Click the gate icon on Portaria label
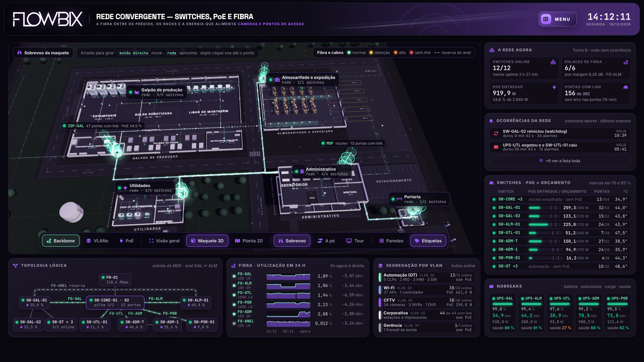Image resolution: width=644 pixels, height=362 pixels. (399, 199)
